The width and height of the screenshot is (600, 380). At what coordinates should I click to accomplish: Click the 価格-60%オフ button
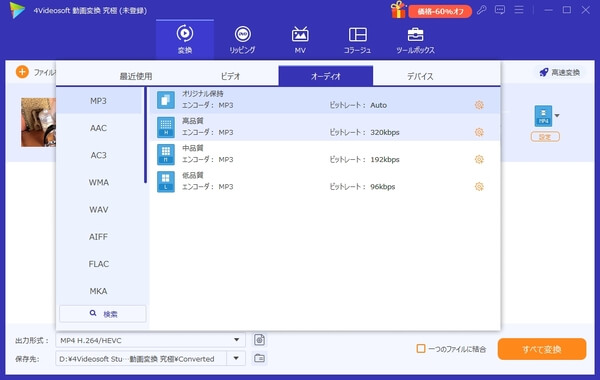pyautogui.click(x=440, y=11)
